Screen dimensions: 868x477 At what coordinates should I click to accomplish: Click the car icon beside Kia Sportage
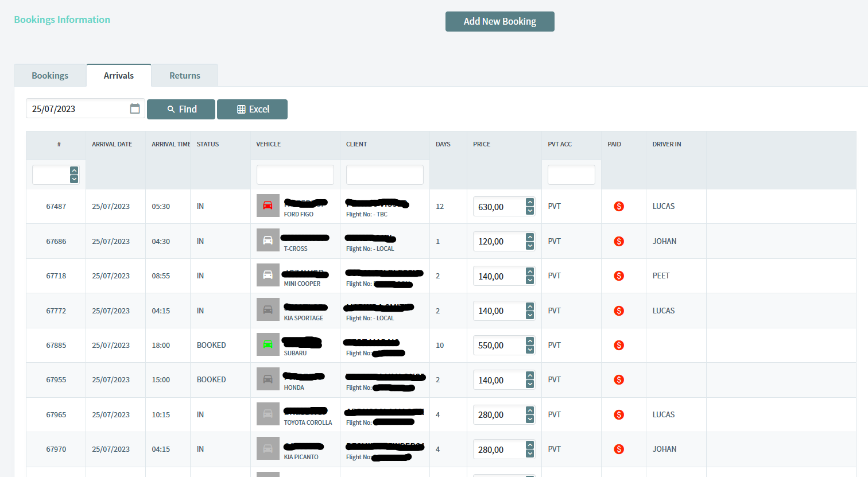[x=268, y=310]
